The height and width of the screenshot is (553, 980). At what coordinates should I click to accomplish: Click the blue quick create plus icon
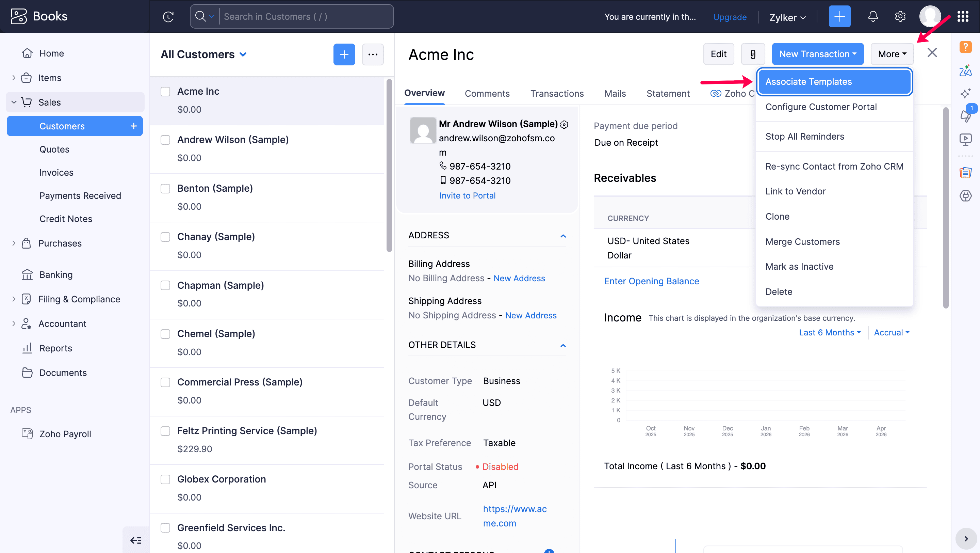tap(839, 16)
